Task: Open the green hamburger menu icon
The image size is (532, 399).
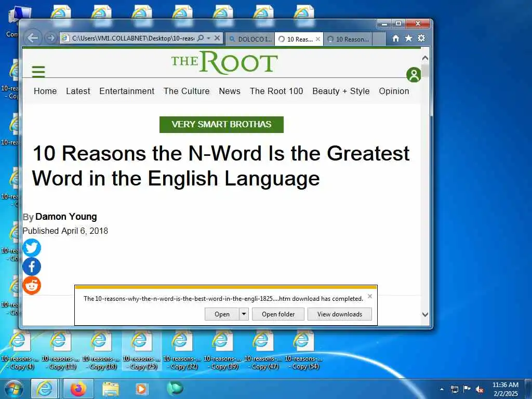Action: (x=38, y=72)
